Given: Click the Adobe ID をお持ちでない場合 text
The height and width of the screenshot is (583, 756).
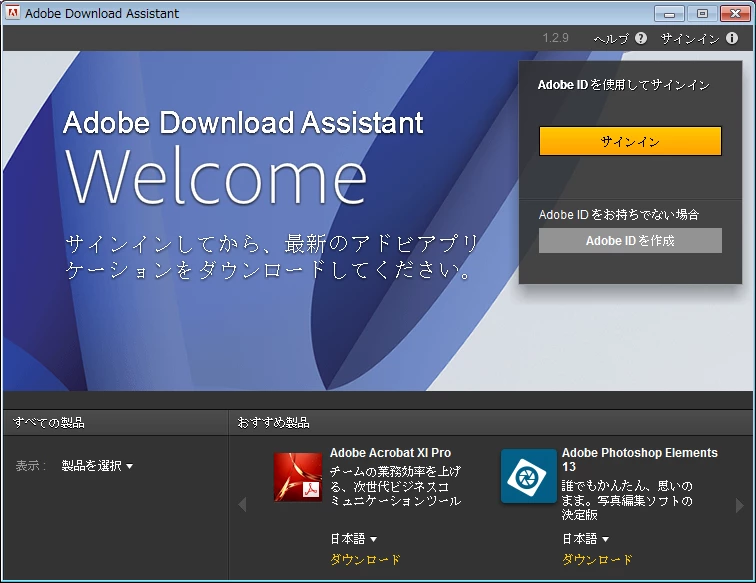Looking at the screenshot, I should pyautogui.click(x=619, y=215).
